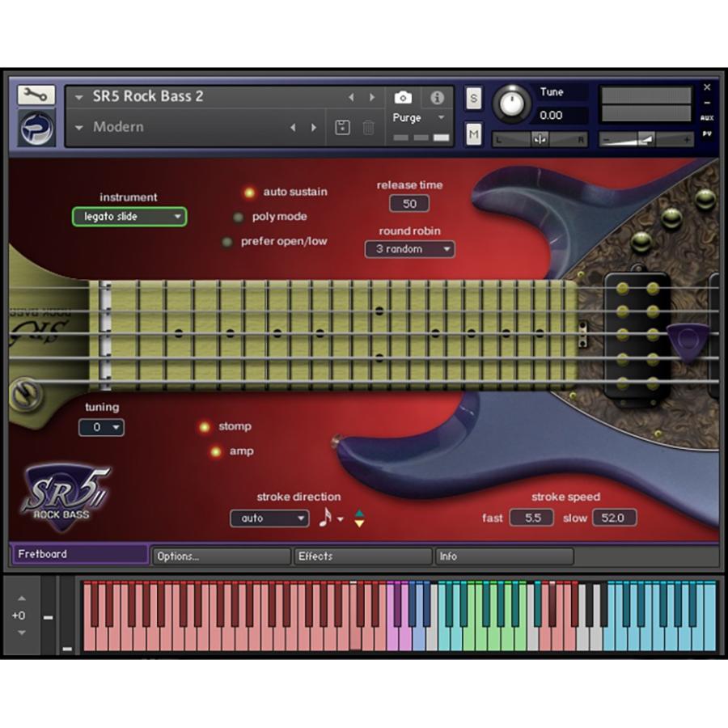Open the tuning dropdown

pyautogui.click(x=101, y=427)
